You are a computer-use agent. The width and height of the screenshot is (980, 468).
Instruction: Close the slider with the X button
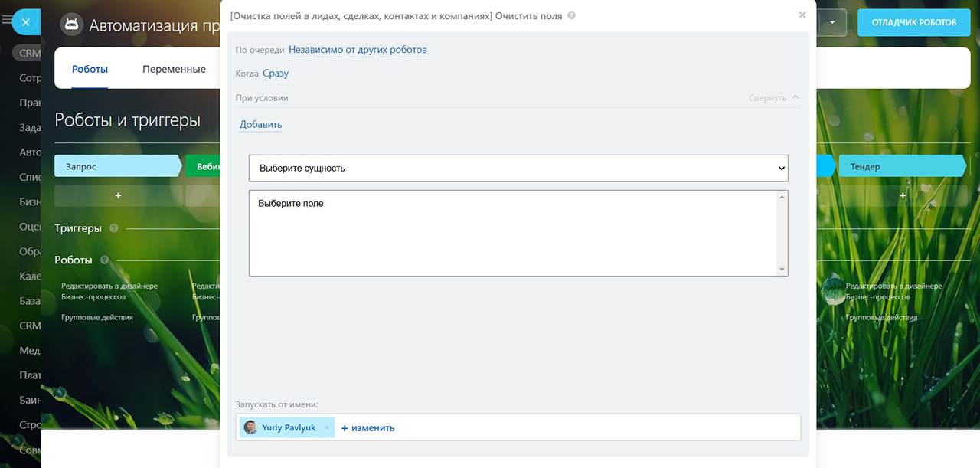pyautogui.click(x=26, y=22)
